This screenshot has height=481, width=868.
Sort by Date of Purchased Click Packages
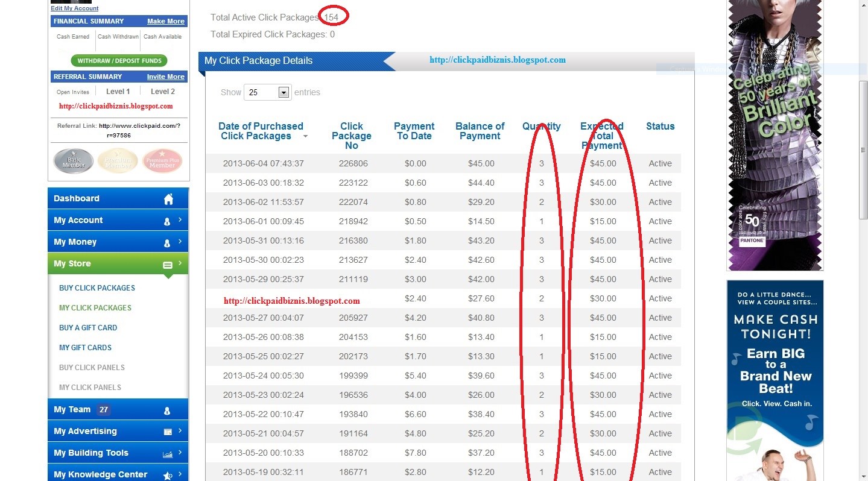pos(261,131)
